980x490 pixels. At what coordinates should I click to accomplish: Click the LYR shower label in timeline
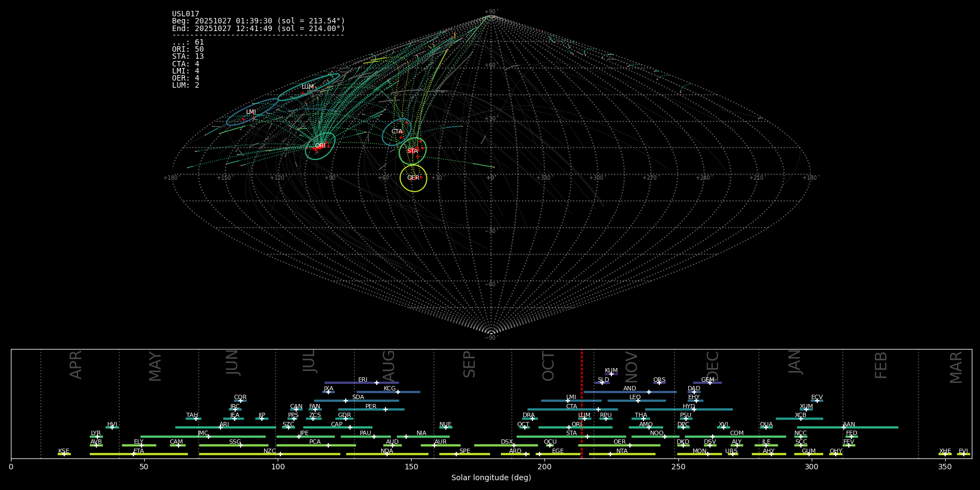[96, 433]
